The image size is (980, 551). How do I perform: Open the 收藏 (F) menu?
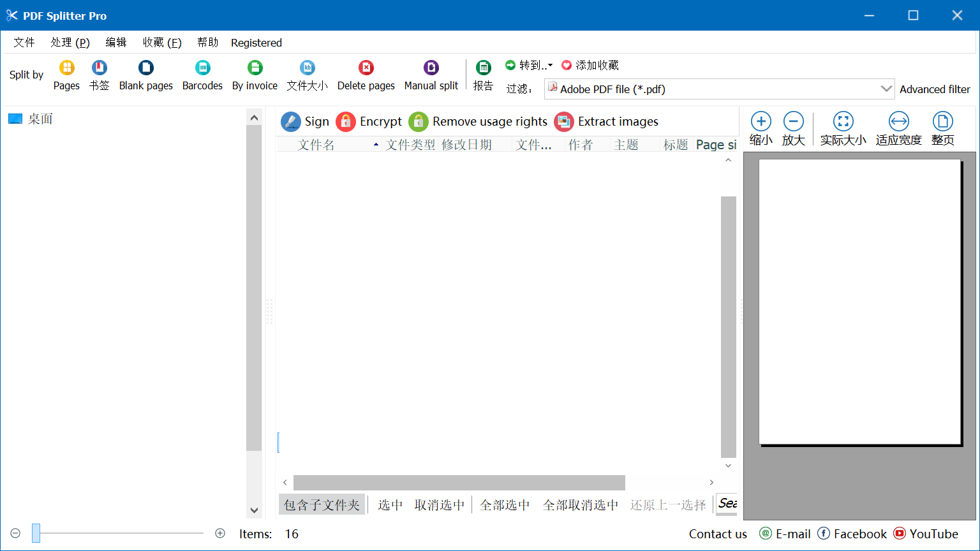tap(162, 42)
